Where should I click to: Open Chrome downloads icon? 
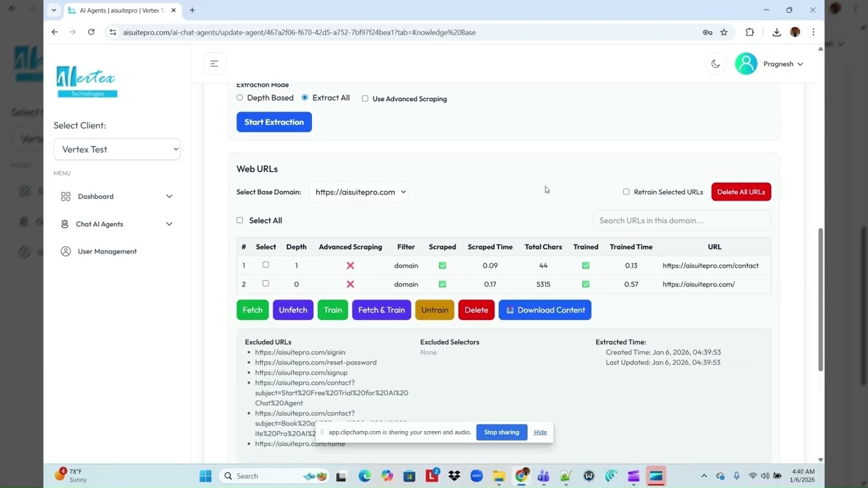[776, 32]
